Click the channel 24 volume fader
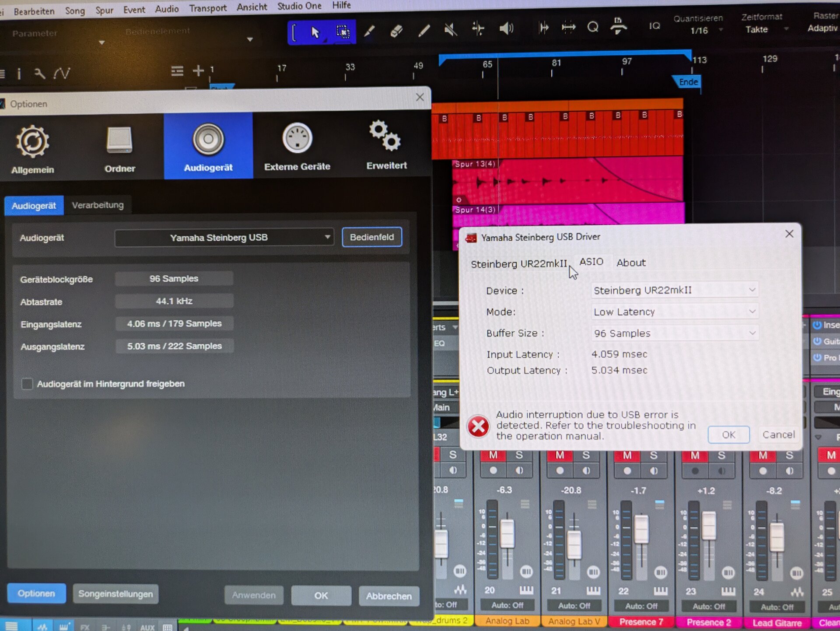The height and width of the screenshot is (631, 840). point(777,537)
